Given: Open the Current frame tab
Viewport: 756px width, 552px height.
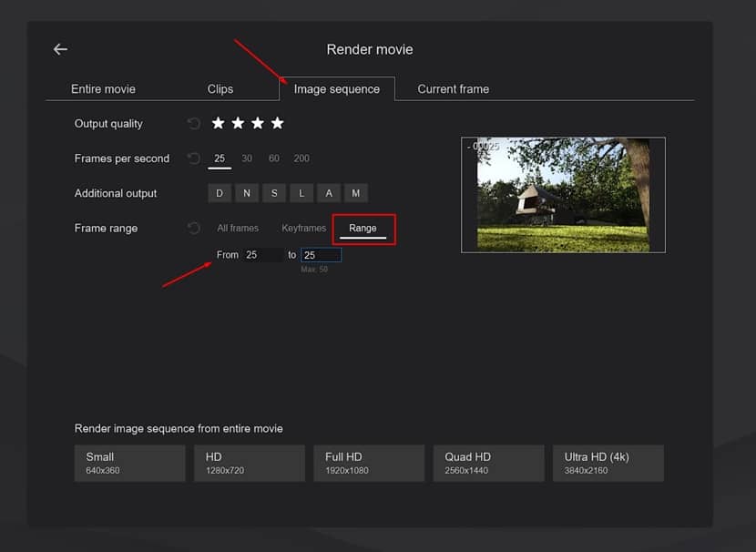Looking at the screenshot, I should (x=454, y=89).
